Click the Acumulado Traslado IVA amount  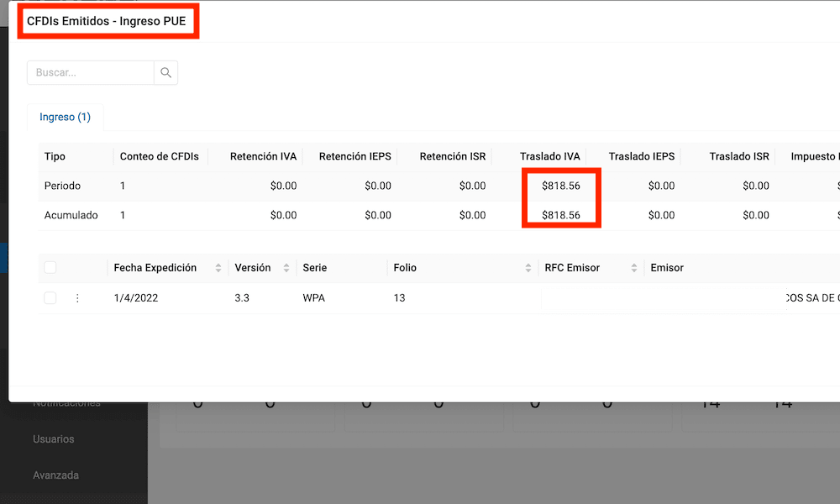click(x=560, y=215)
